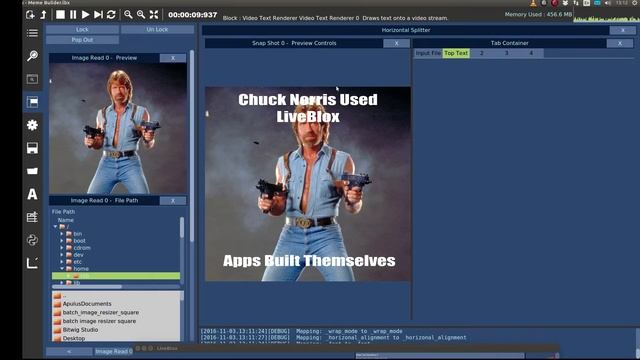Collapse the home folder tree node
The height and width of the screenshot is (360, 640).
point(62,269)
